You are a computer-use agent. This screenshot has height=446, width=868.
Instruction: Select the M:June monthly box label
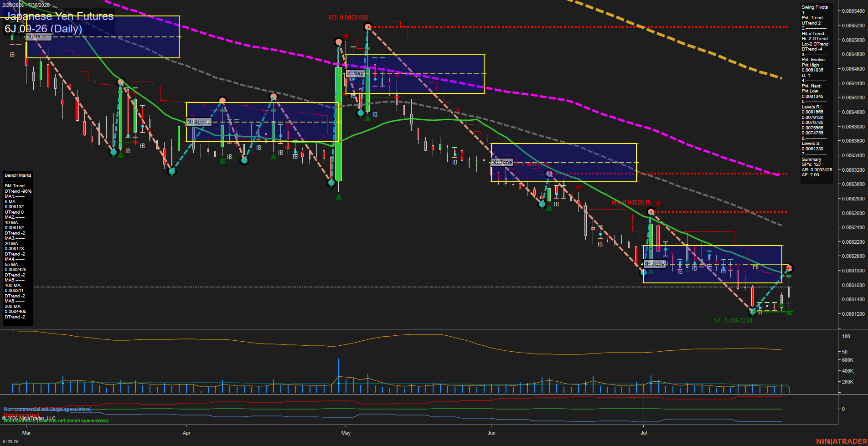click(x=502, y=162)
